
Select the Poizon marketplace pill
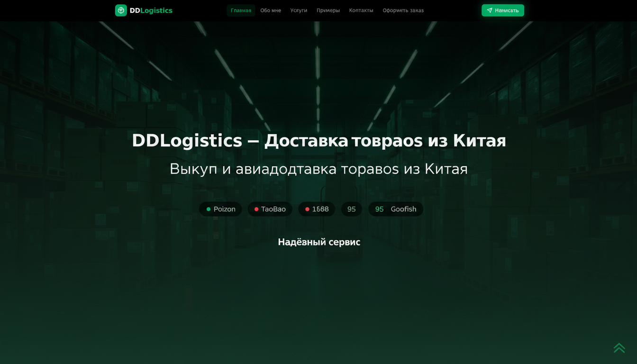220,209
